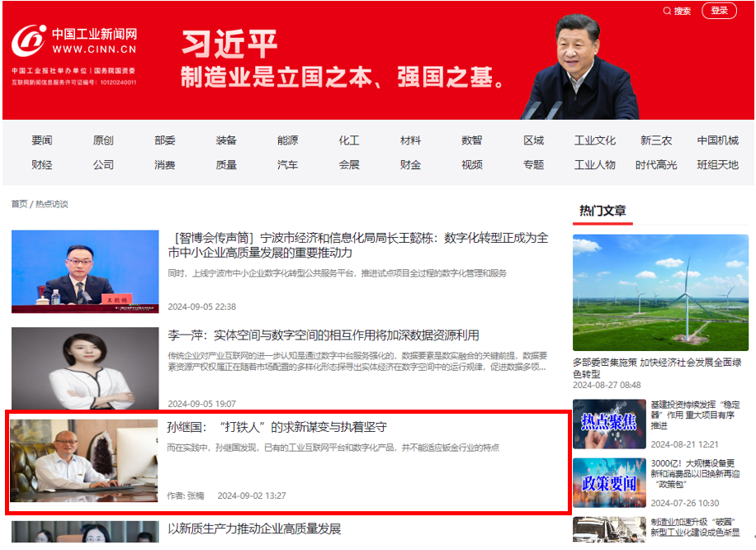Open the 热点聚焦 thumbnail image
Viewport: 756px width, 550px height.
(x=609, y=424)
